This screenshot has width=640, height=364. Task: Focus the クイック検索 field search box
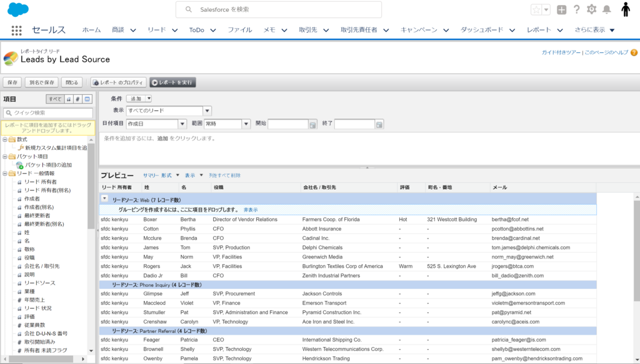click(x=48, y=113)
